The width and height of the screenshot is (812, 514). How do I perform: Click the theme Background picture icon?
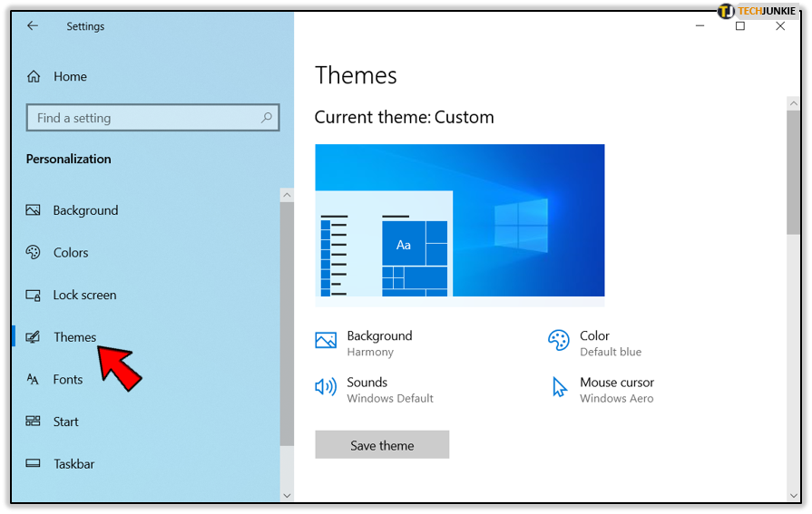coord(326,340)
